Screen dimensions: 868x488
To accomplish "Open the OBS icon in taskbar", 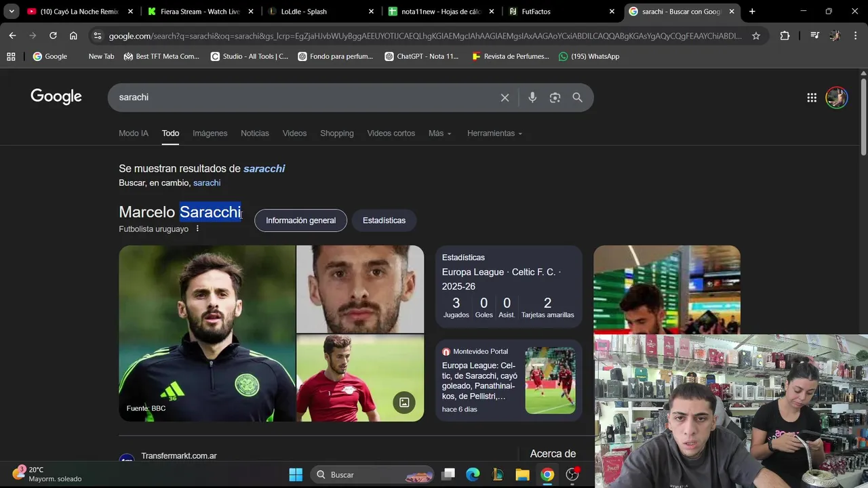I will (572, 474).
